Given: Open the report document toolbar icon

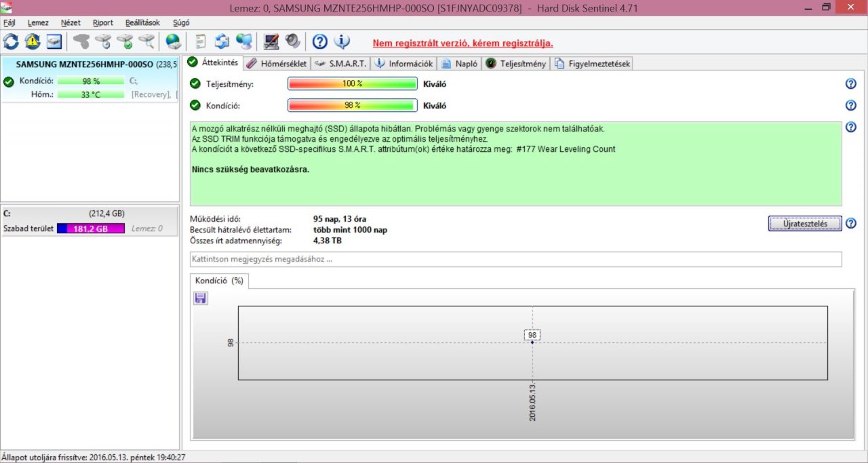Looking at the screenshot, I should pyautogui.click(x=201, y=41).
